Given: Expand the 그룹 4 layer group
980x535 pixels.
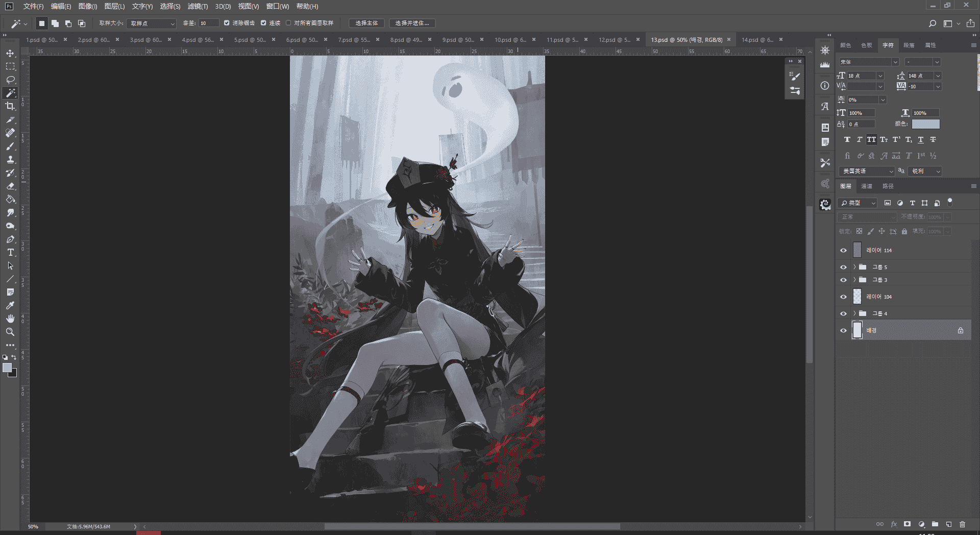Looking at the screenshot, I should pos(854,313).
